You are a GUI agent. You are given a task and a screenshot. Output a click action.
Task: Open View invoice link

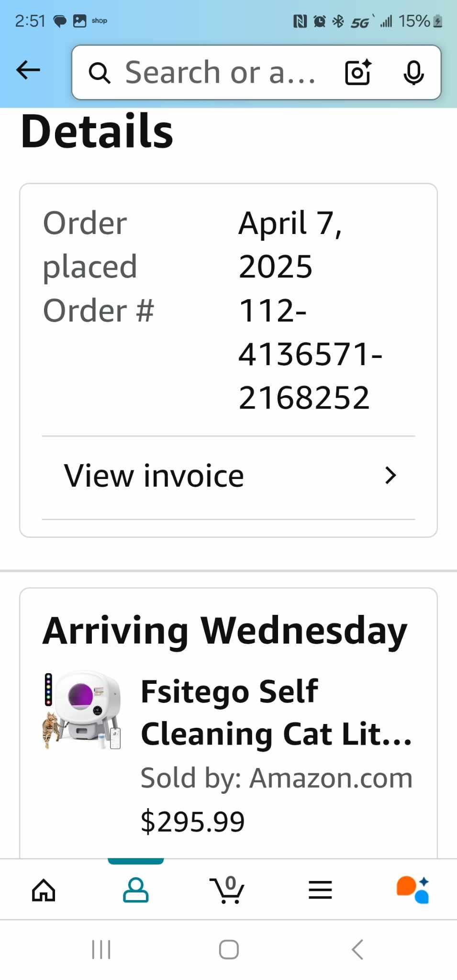click(x=154, y=476)
